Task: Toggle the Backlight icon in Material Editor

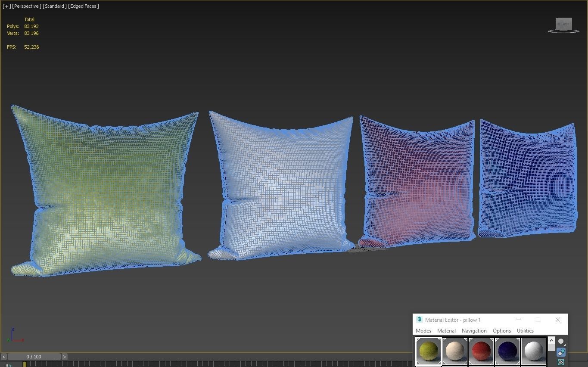Action: pyautogui.click(x=561, y=352)
